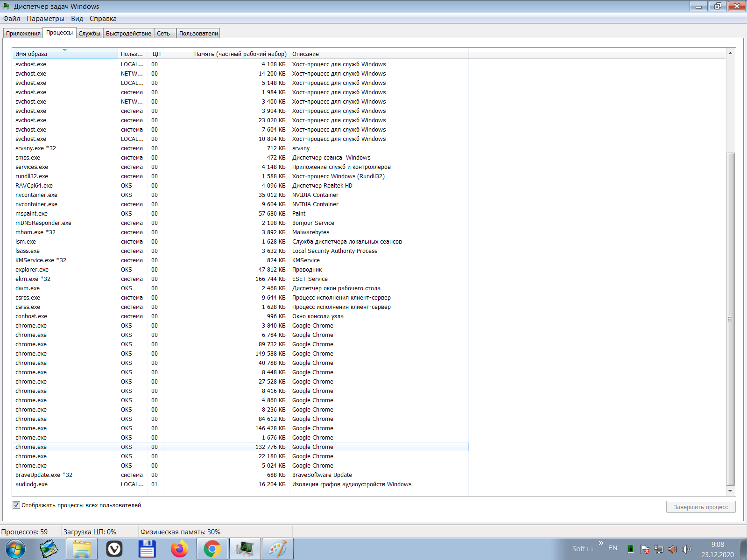747x560 pixels.
Task: Click the scrollbar down arrow
Action: (x=730, y=491)
